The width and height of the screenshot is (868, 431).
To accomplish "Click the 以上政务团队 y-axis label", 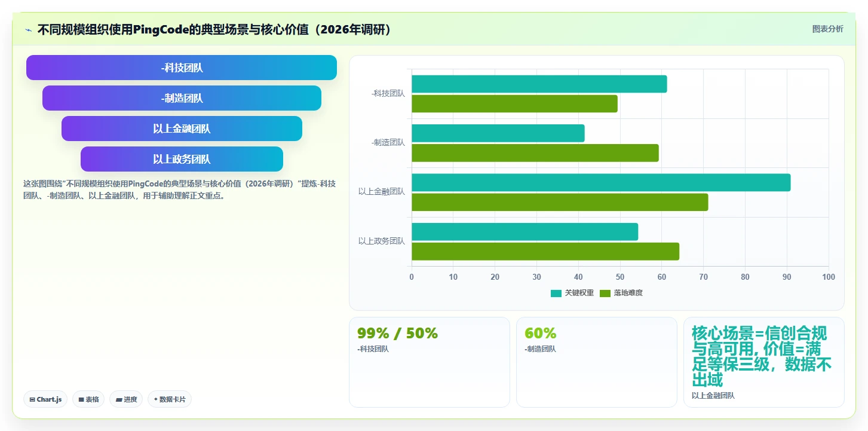I will point(382,241).
